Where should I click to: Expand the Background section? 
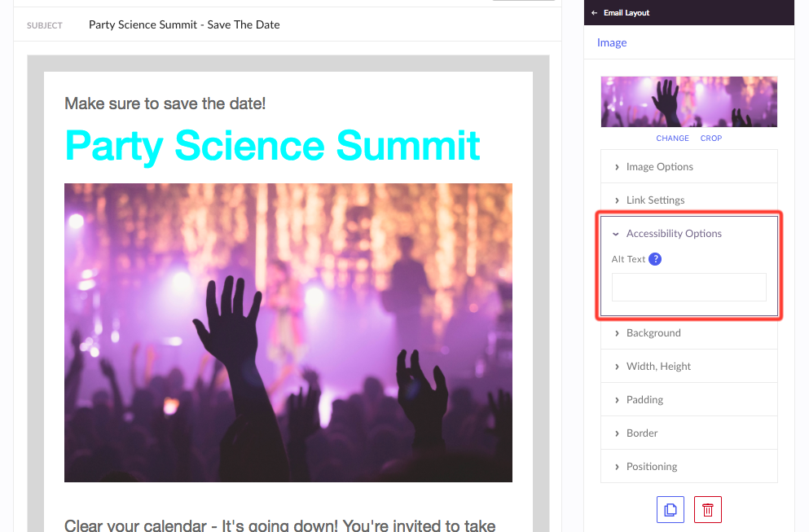(x=688, y=333)
